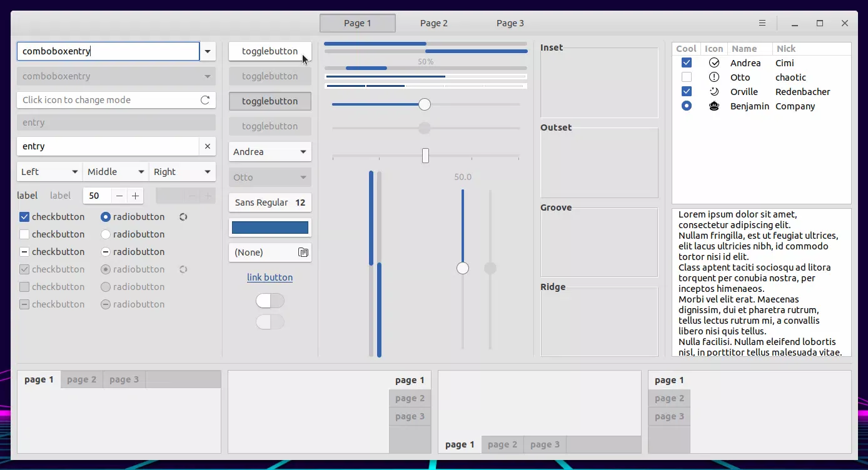
Task: Clear the entry field with X icon
Action: 208,146
